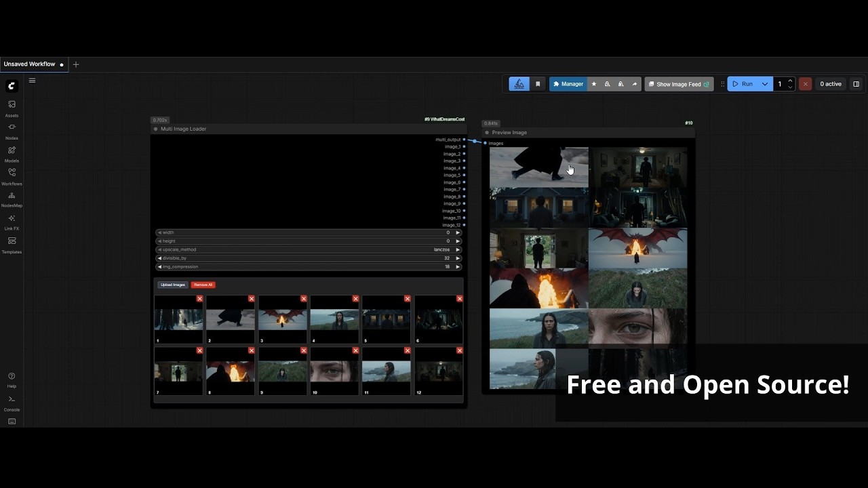The height and width of the screenshot is (488, 868).
Task: Toggle Show Image Feed
Action: (679, 84)
